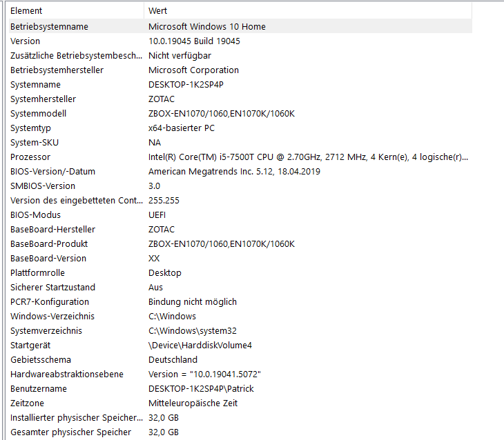Select the Sicherer Startzustand row label

pos(52,287)
